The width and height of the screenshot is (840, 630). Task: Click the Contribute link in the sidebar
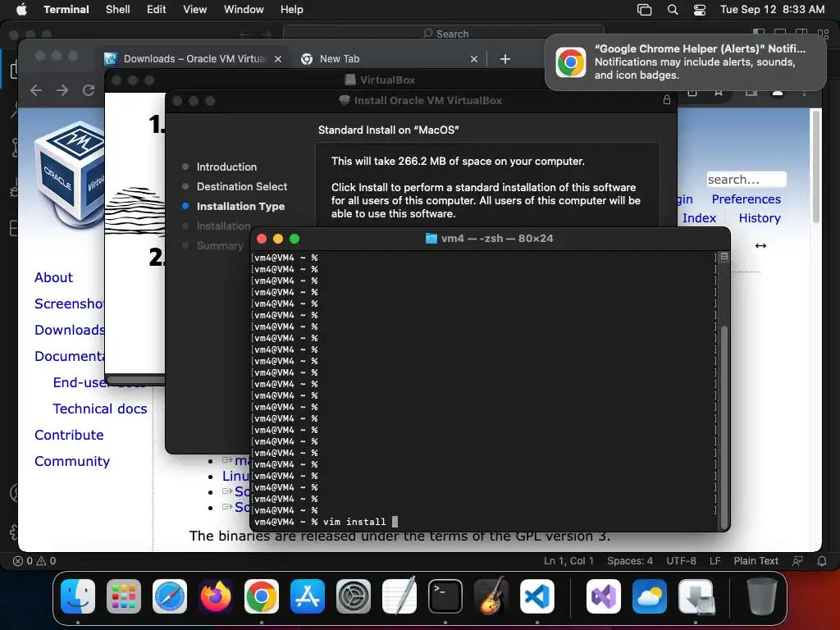[x=69, y=435]
